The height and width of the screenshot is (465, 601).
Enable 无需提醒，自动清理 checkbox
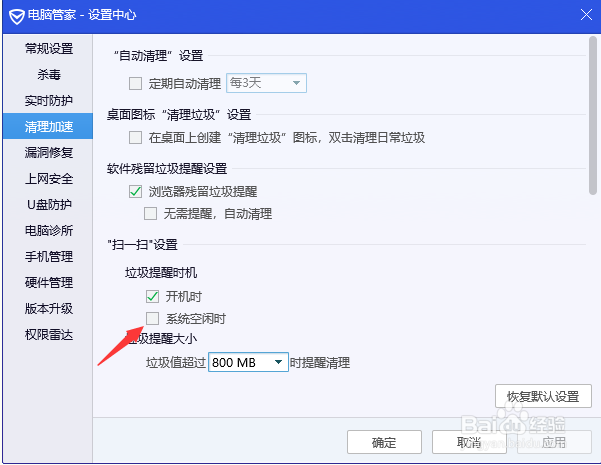[150, 214]
